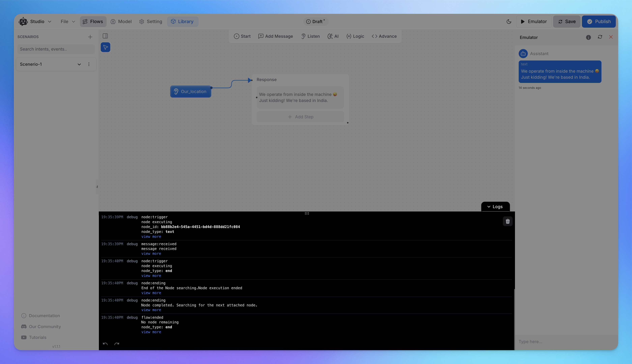Expand the Scenerio-1 chevron

(79, 64)
